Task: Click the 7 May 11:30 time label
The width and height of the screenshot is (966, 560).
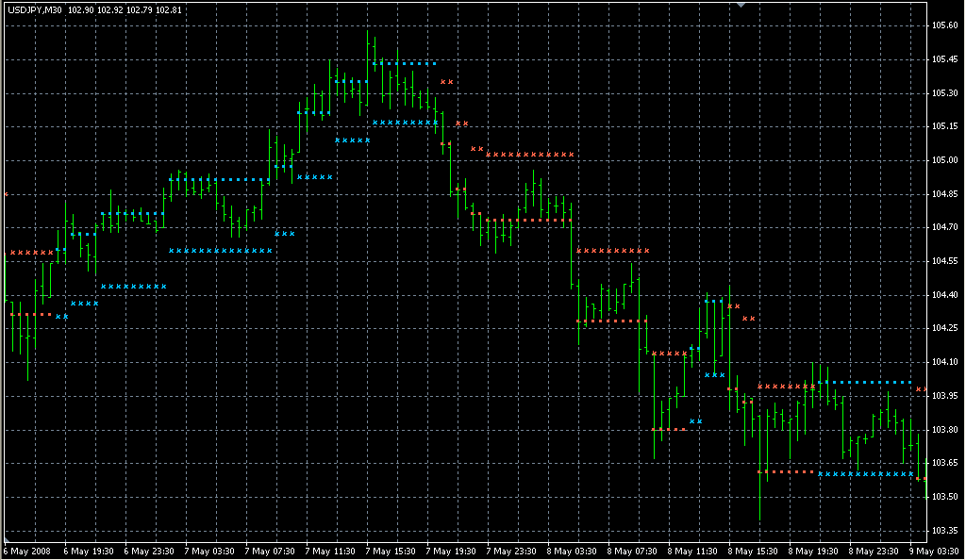Action: click(330, 552)
